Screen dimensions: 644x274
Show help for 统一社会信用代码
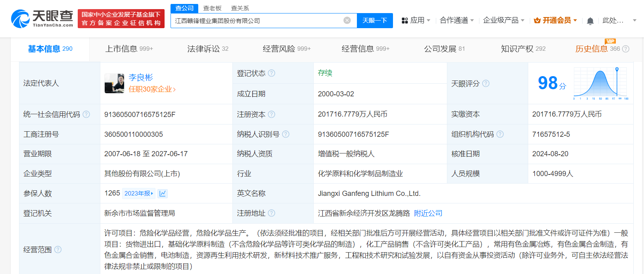[86, 114]
